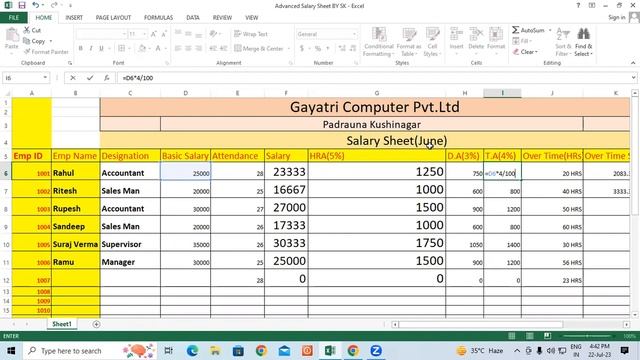640x360 pixels.
Task: Open the Name Box dropdown arrow
Action: [x=45, y=78]
